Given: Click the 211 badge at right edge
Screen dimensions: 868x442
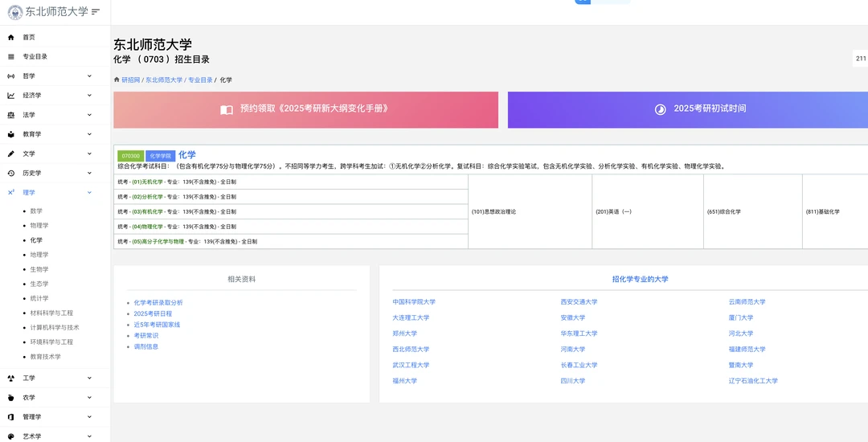Looking at the screenshot, I should [860, 59].
